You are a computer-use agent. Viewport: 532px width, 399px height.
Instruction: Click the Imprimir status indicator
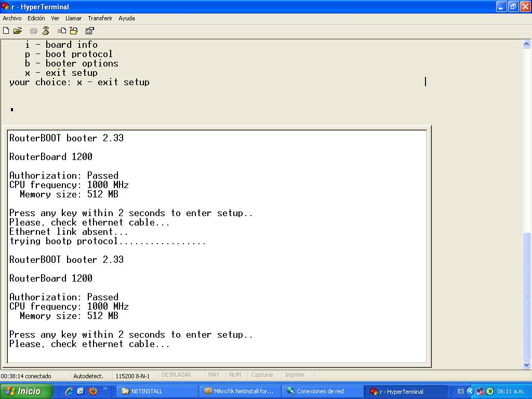pyautogui.click(x=295, y=375)
